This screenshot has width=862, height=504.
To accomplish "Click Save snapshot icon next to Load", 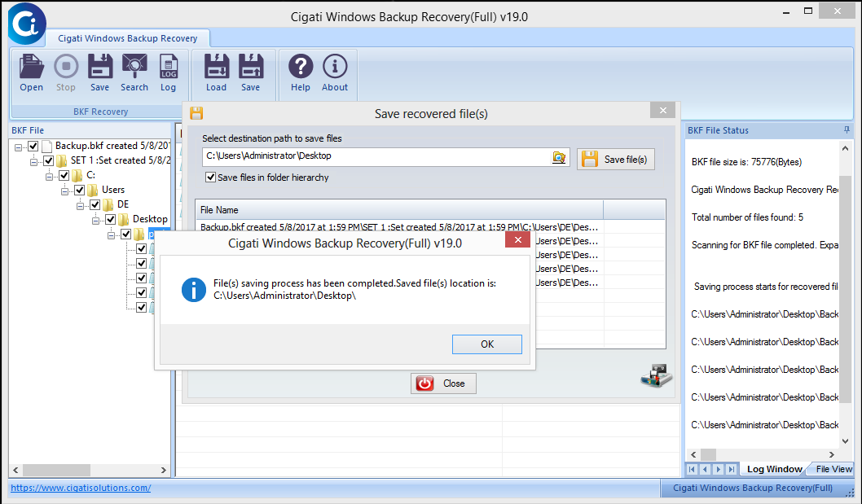I will point(251,72).
